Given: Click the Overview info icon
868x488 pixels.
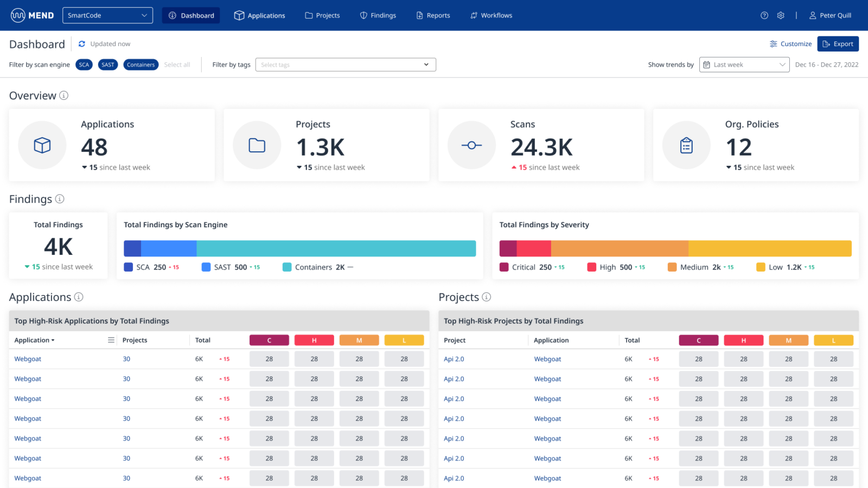Looking at the screenshot, I should click(63, 95).
